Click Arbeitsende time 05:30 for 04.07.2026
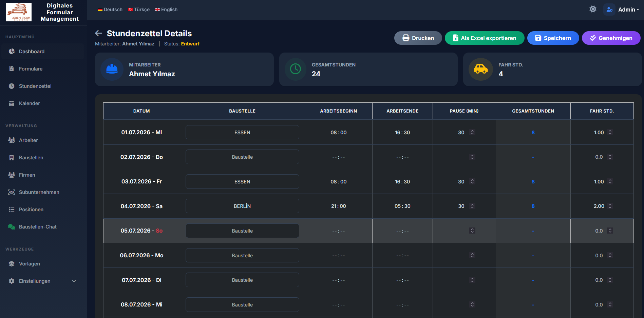 (402, 206)
